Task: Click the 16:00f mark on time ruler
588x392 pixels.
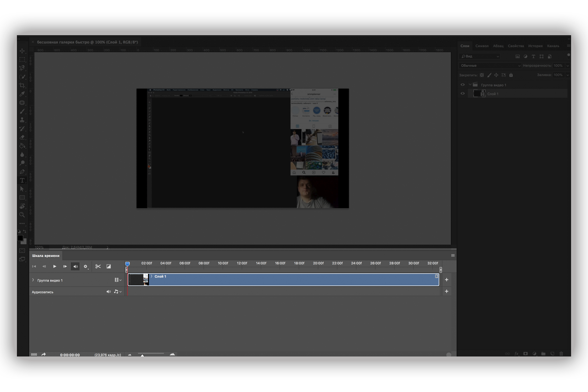Action: [x=280, y=263]
